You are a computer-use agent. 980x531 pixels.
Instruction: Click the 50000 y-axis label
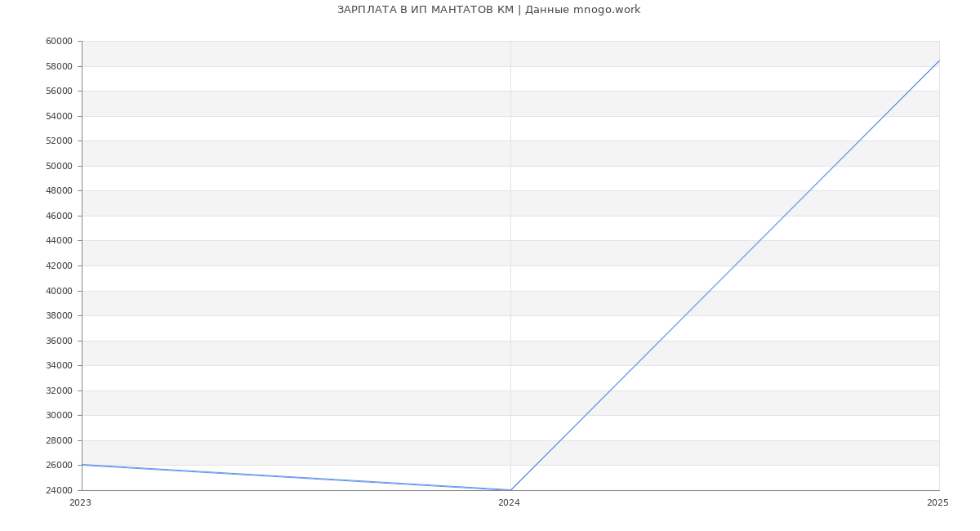tap(60, 166)
